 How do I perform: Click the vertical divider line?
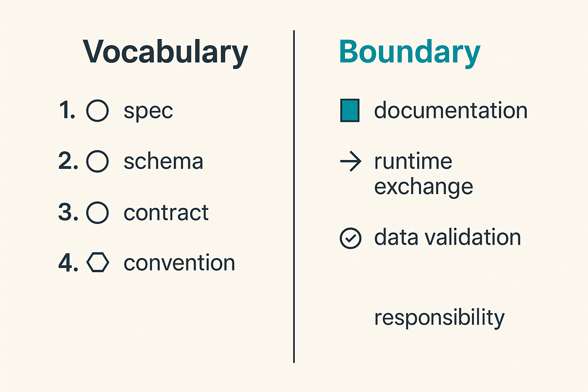coord(294,196)
